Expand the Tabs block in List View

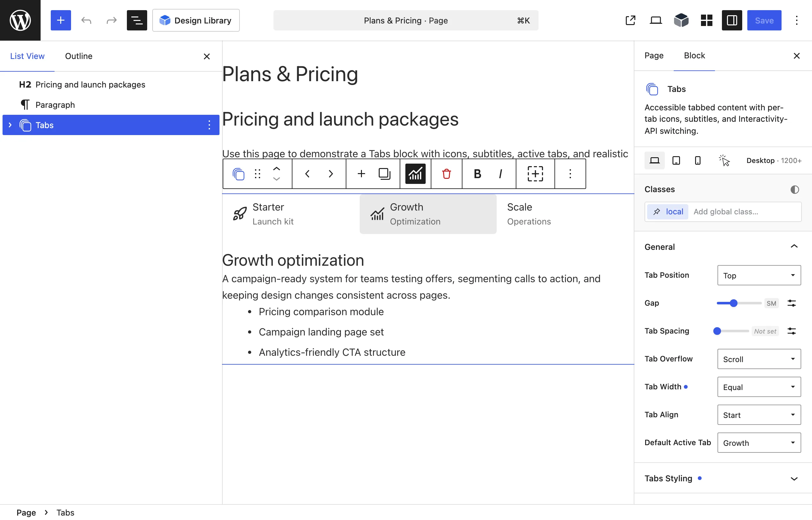[10, 125]
